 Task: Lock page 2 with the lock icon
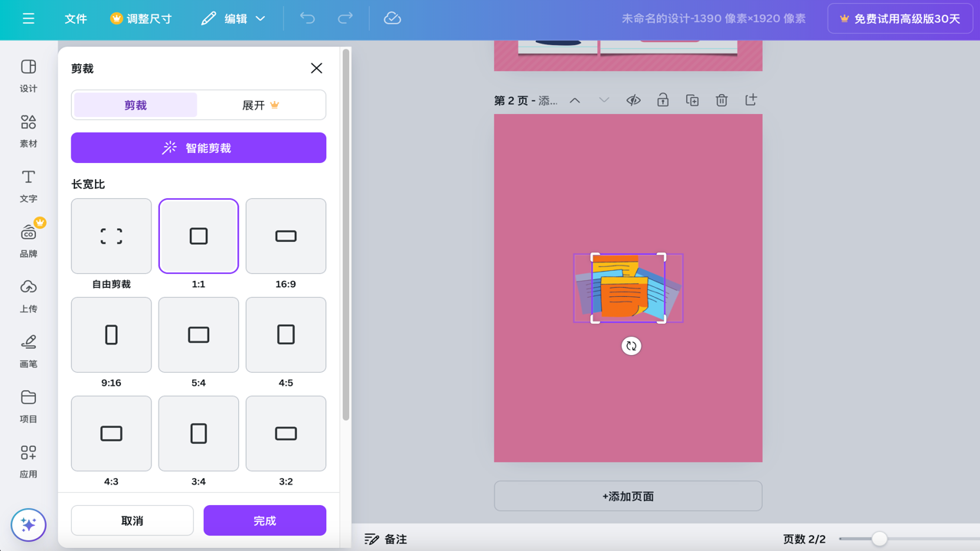click(x=663, y=100)
